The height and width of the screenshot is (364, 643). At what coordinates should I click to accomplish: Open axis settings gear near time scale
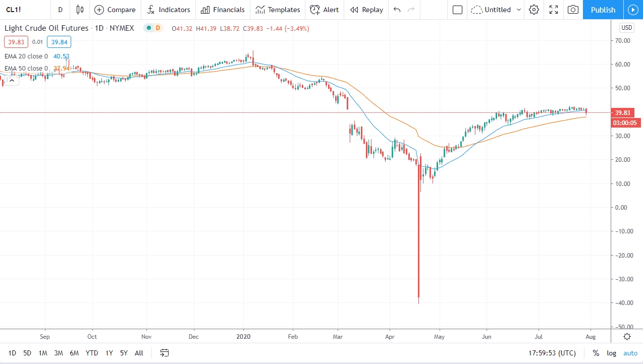pos(627,336)
